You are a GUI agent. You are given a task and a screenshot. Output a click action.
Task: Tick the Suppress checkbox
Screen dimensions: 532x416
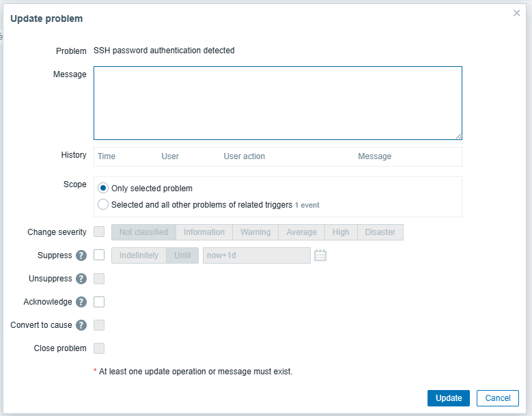tap(99, 255)
